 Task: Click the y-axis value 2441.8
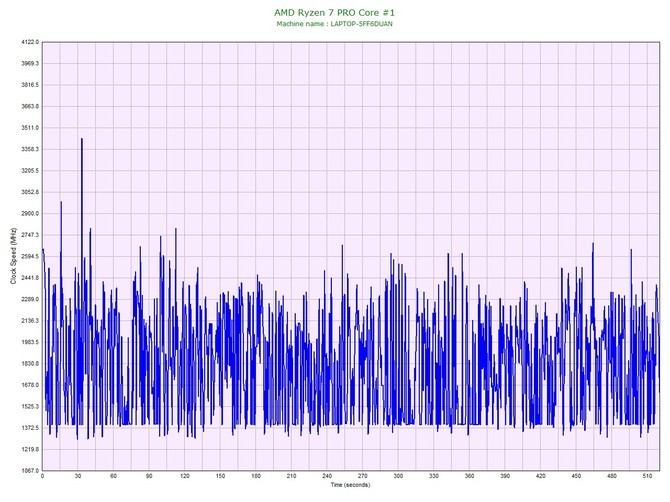tap(30, 278)
